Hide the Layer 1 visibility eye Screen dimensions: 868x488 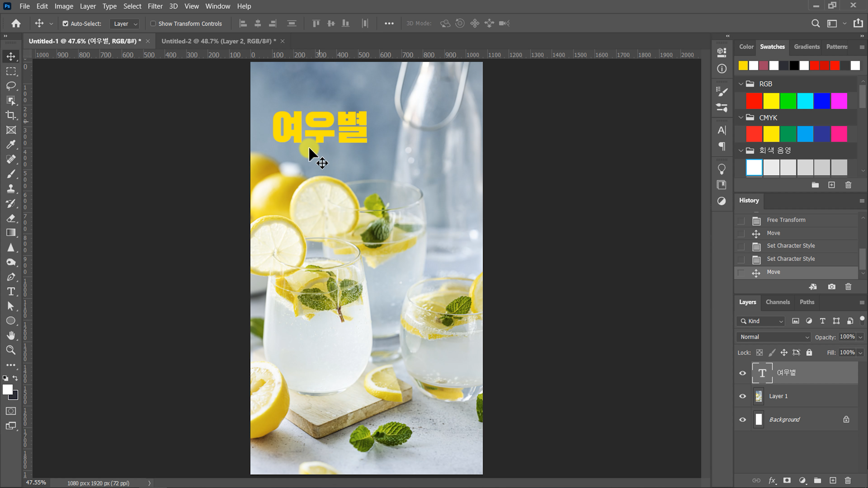click(742, 396)
